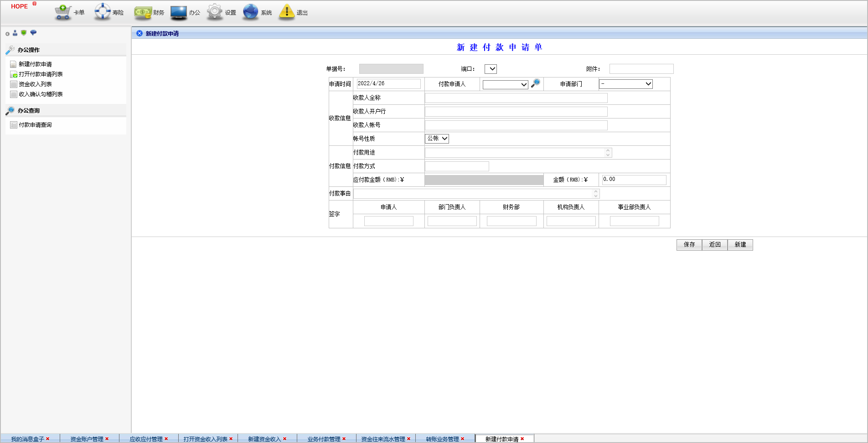Open the 申请部门 dropdown
Screen dimensions: 868x443
tap(625, 84)
